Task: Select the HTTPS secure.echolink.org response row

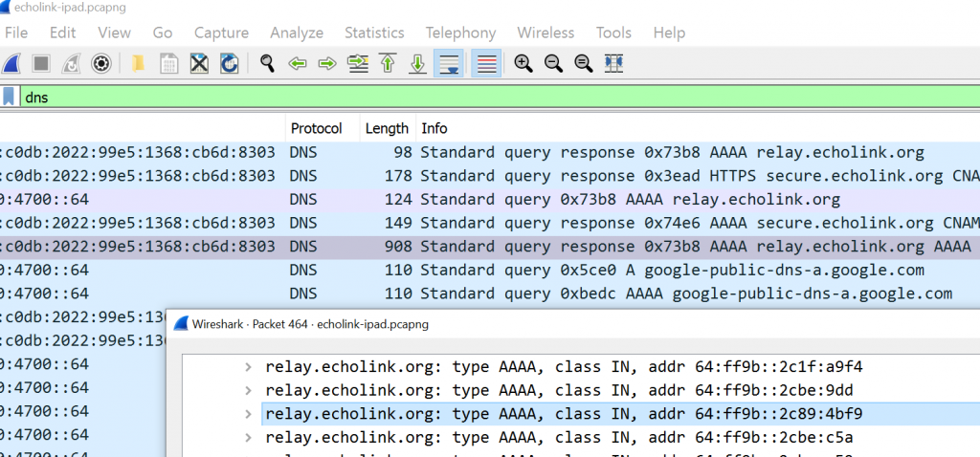Action: pyautogui.click(x=490, y=176)
